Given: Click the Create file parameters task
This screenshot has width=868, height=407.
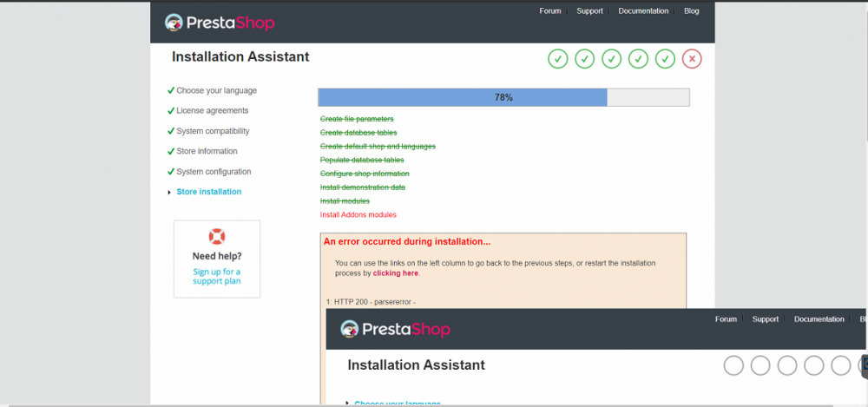Looking at the screenshot, I should (357, 119).
